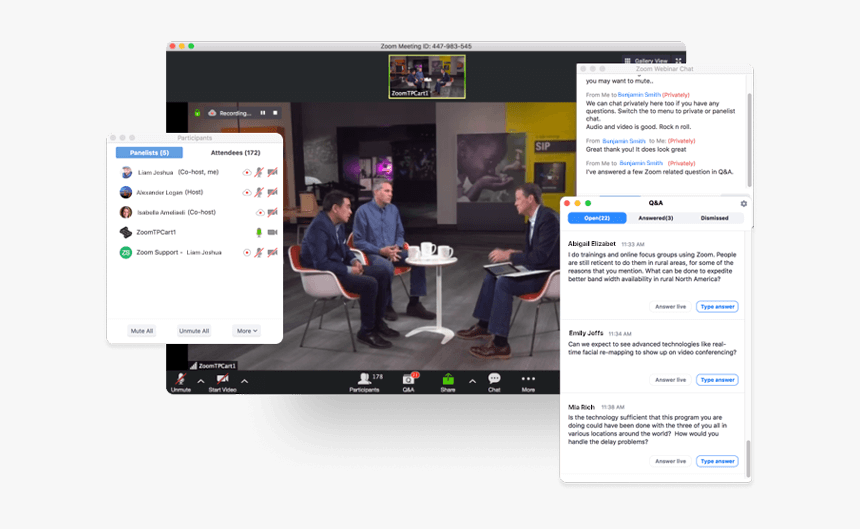
Task: Toggle Zoom Support's muted microphone icon
Action: (259, 252)
